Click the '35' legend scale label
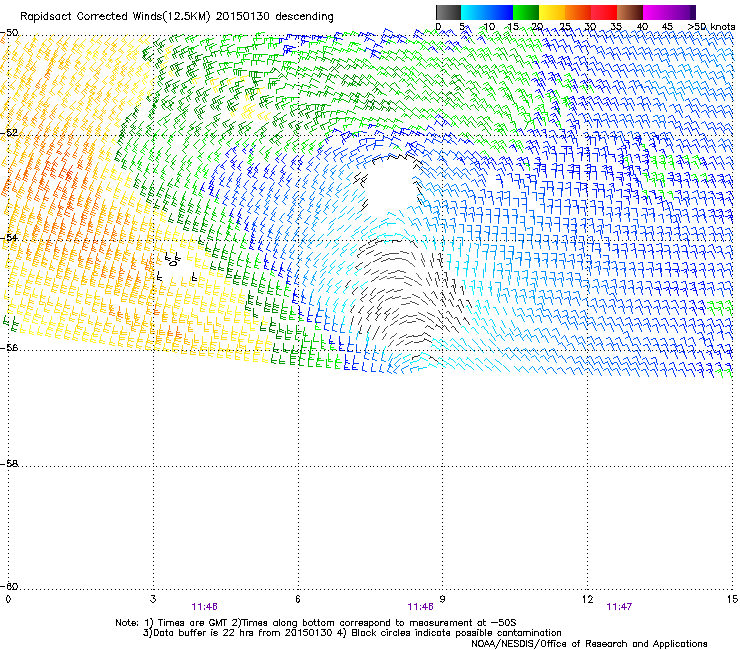The width and height of the screenshot is (740, 650). tap(616, 27)
